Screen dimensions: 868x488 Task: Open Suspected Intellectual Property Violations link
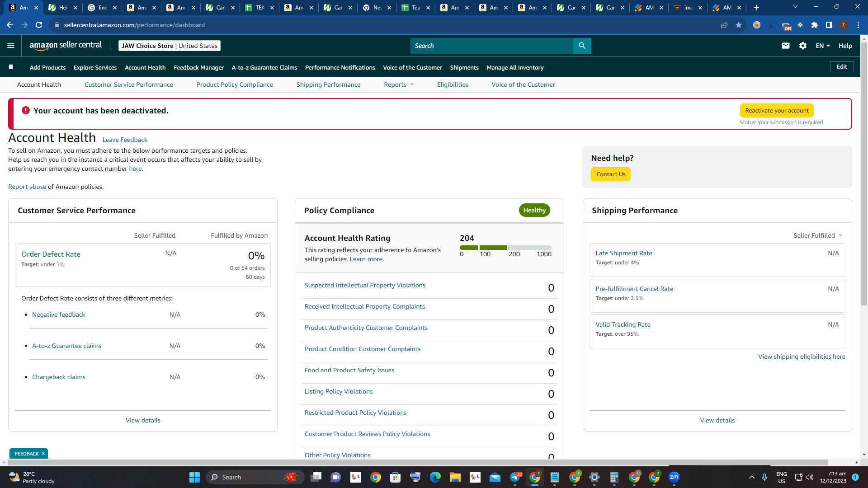[x=365, y=285]
